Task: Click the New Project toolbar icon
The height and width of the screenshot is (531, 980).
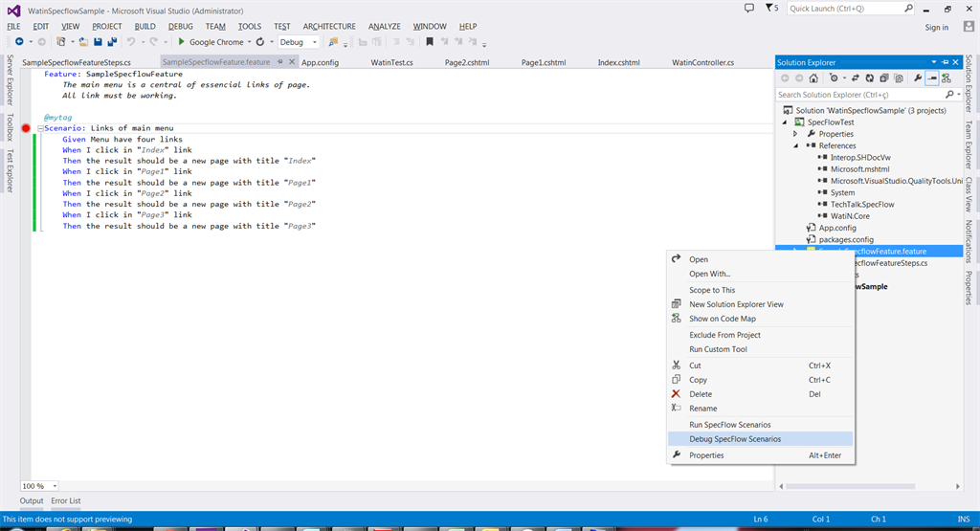Action: 60,42
